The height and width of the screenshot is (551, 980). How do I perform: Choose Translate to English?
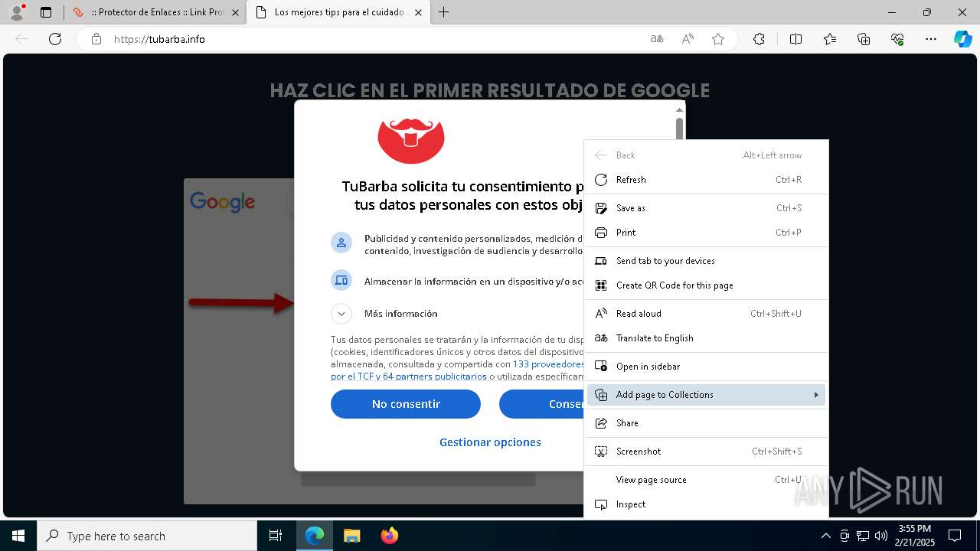[x=706, y=338]
